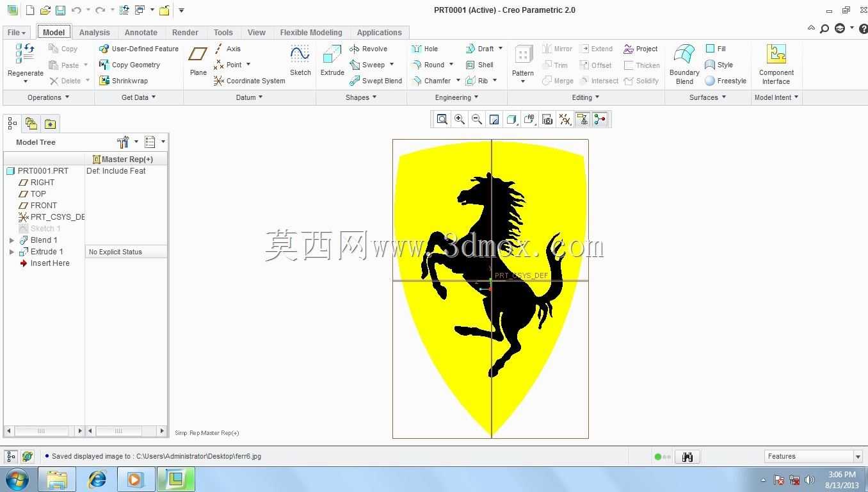The width and height of the screenshot is (868, 492).
Task: Create a Coordinate System
Action: point(250,81)
